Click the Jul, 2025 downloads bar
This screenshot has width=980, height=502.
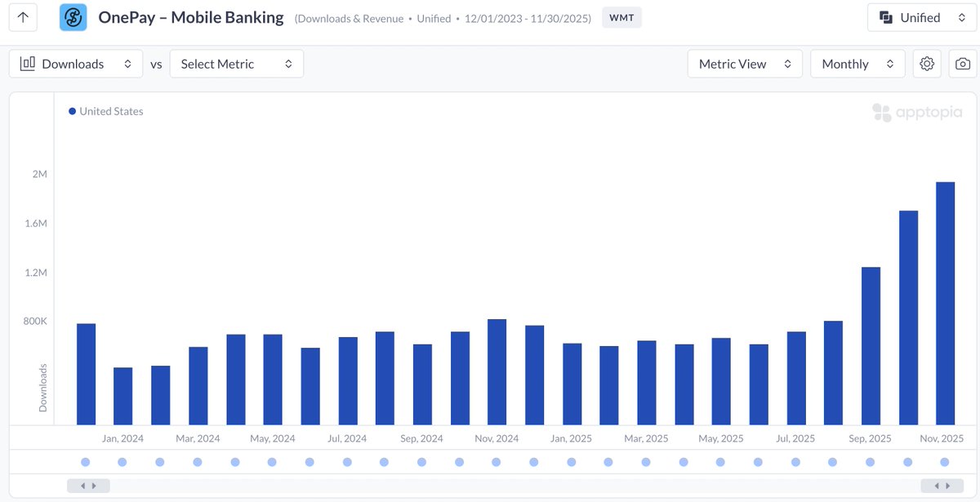tap(796, 378)
